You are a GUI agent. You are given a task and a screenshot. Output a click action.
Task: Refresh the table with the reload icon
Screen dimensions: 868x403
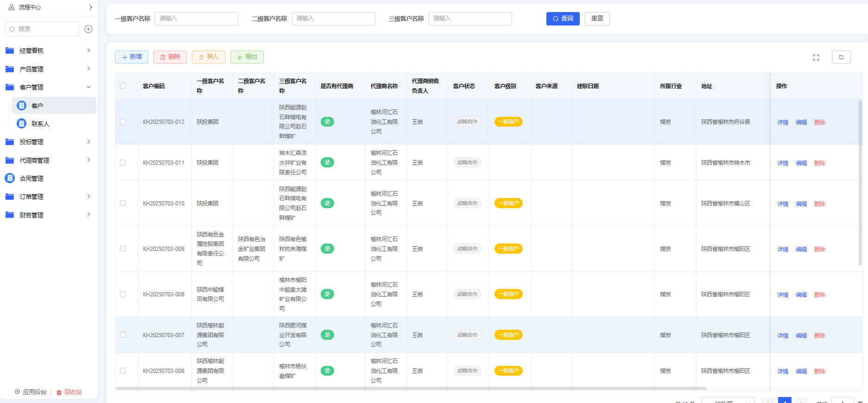click(841, 57)
